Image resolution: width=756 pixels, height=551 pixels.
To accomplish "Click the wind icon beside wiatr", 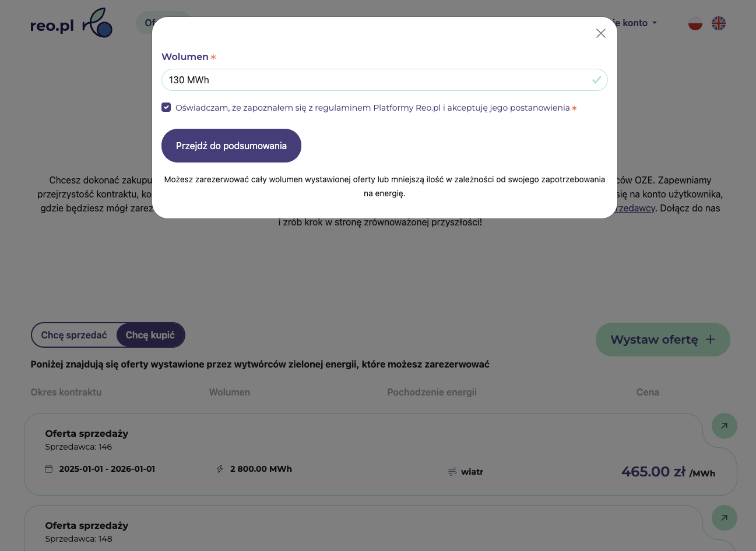I will [452, 472].
